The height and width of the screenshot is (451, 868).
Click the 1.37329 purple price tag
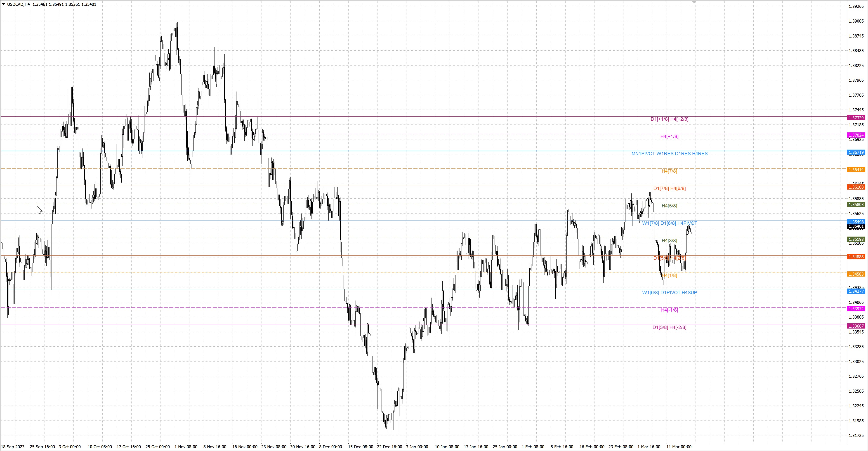856,118
